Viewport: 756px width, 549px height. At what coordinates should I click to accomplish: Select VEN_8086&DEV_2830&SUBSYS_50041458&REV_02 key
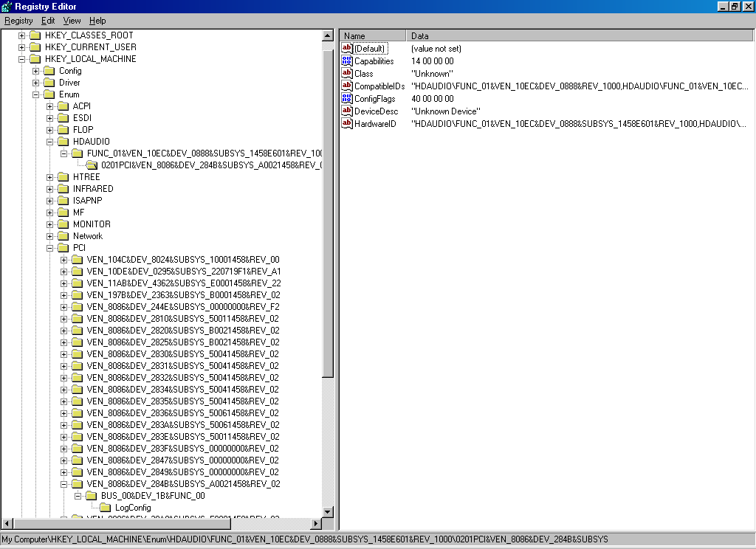(183, 354)
